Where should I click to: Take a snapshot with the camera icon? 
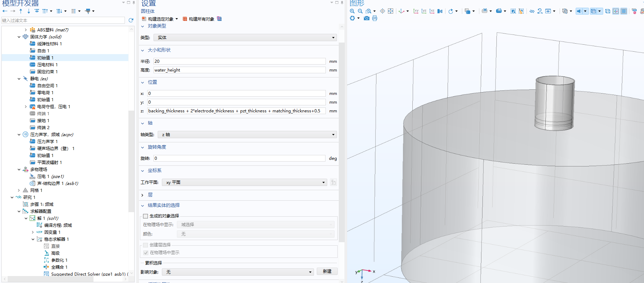(367, 18)
